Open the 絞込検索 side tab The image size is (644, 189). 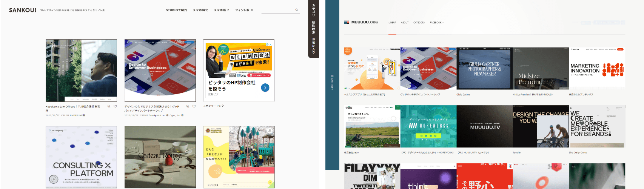click(314, 27)
